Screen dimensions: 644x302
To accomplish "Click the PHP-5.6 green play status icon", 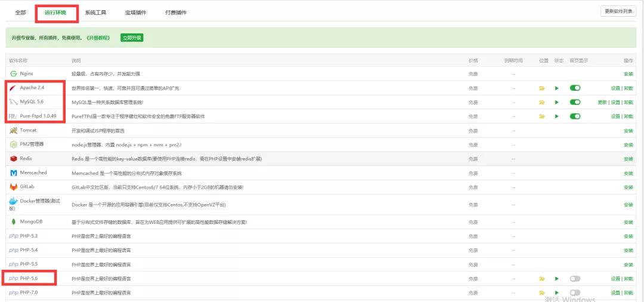I will [556, 279].
